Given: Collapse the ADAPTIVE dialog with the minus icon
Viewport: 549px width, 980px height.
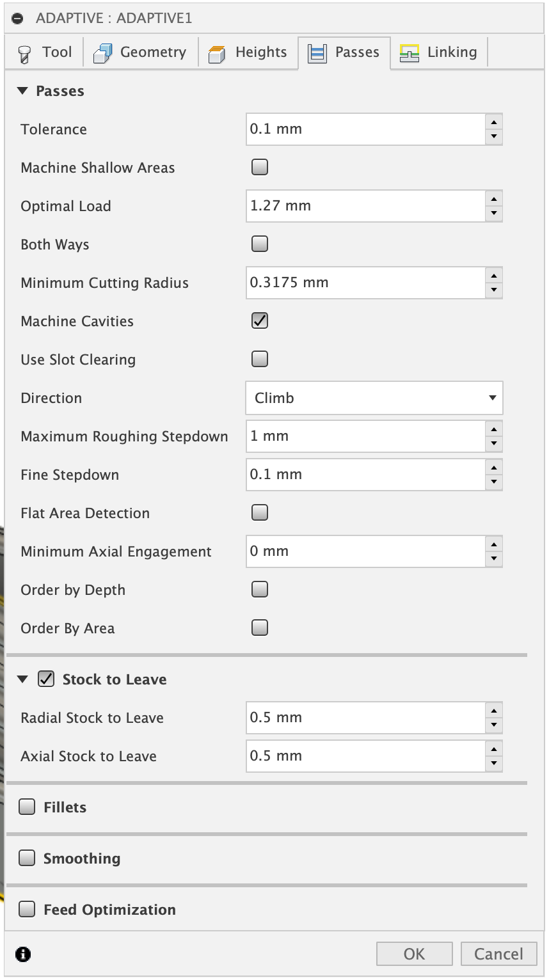Looking at the screenshot, I should coord(18,19).
